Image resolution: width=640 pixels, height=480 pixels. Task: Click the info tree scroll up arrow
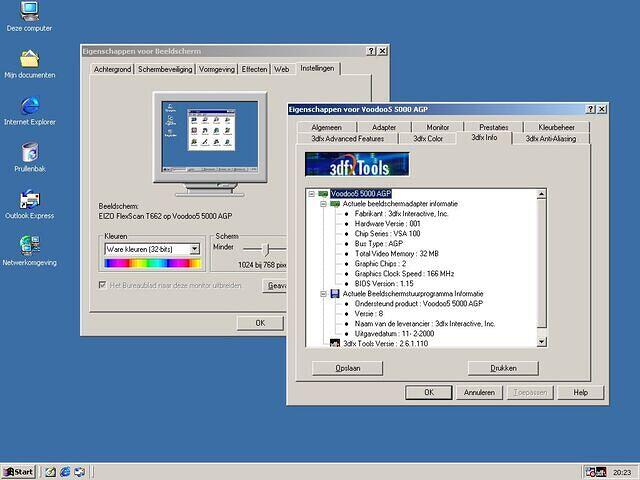pyautogui.click(x=542, y=194)
